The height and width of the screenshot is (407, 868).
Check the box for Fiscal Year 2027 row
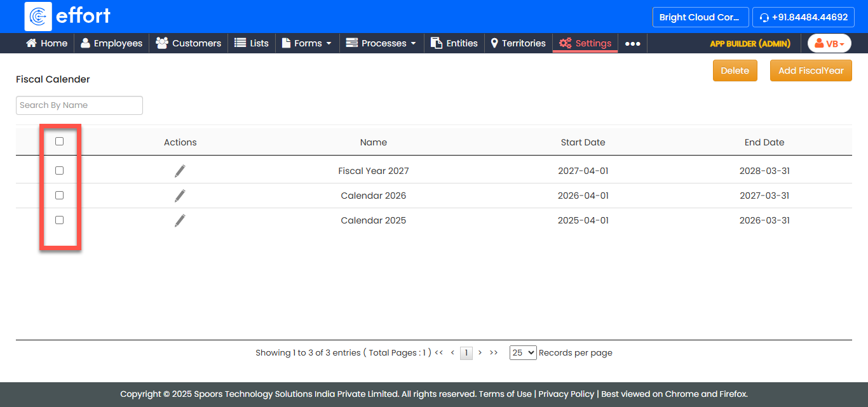pos(59,171)
